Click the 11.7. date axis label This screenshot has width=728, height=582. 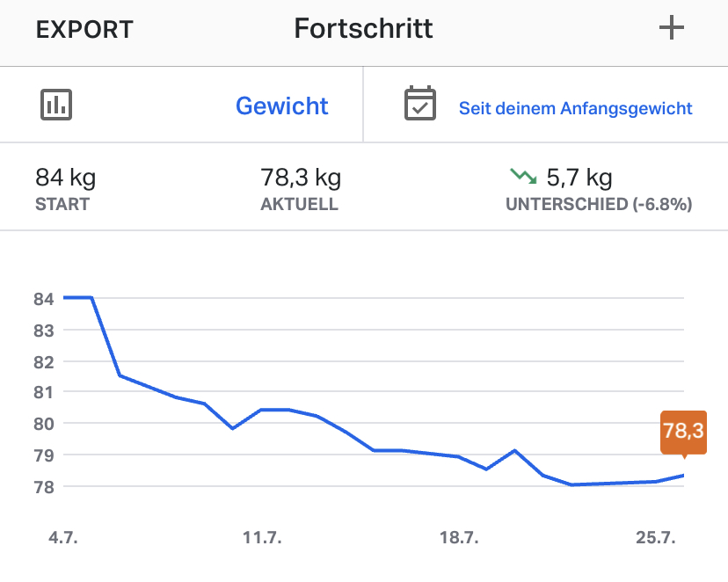pos(262,538)
